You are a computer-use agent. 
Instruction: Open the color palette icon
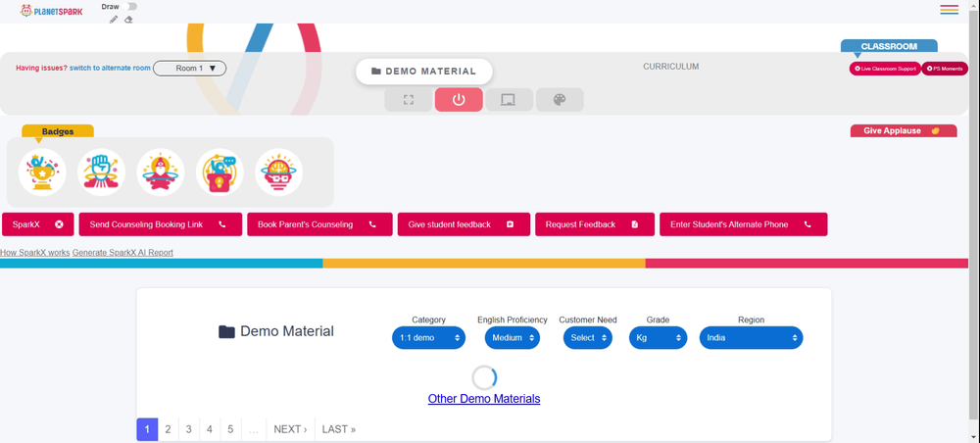pos(560,100)
